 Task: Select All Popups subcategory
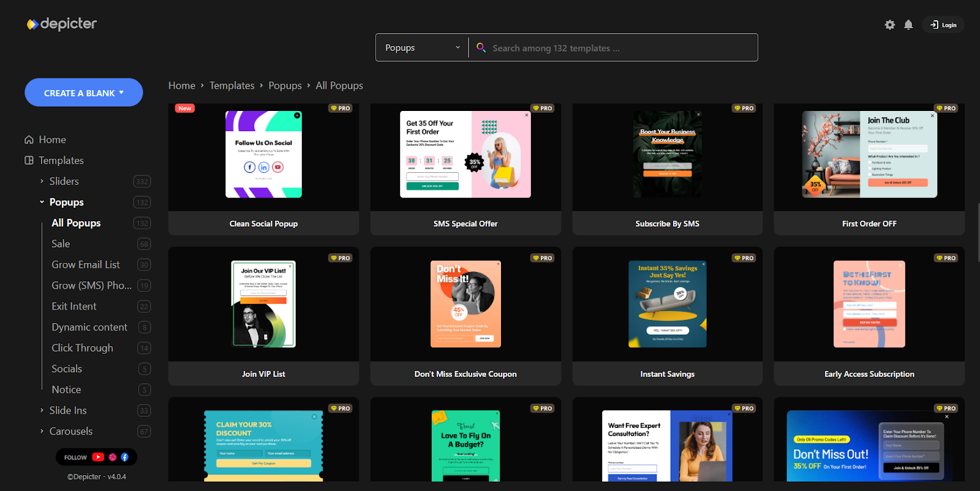tap(76, 223)
